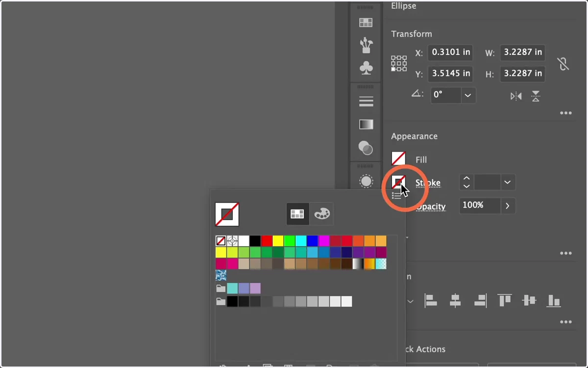Screen dimensions: 588x368
Task: Click the Transform section heading
Action: coord(412,34)
